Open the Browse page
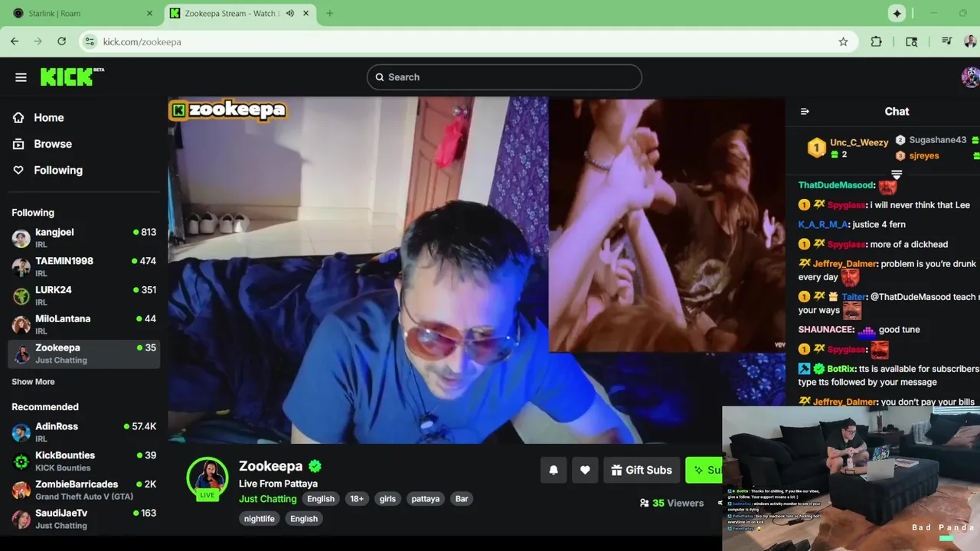980x551 pixels. 42,144
